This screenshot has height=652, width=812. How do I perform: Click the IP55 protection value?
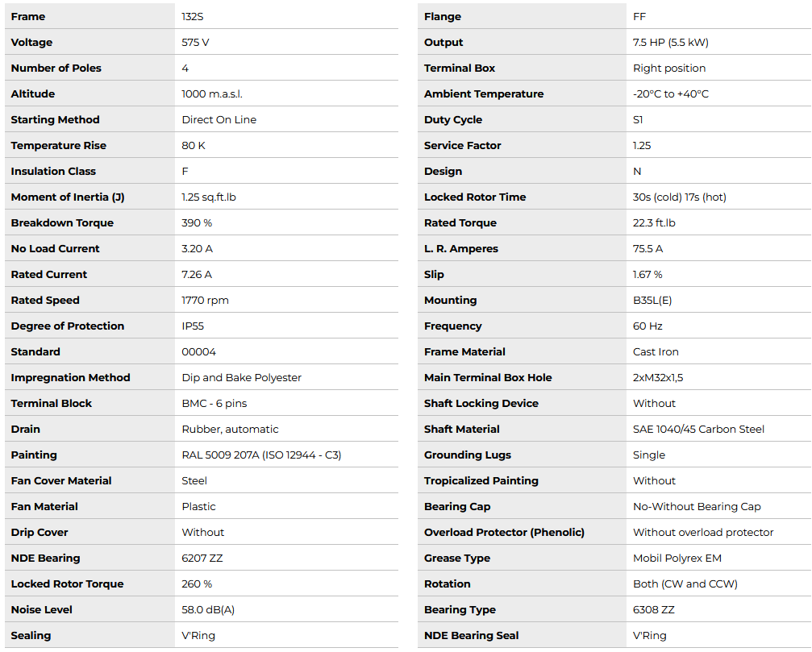pyautogui.click(x=194, y=326)
